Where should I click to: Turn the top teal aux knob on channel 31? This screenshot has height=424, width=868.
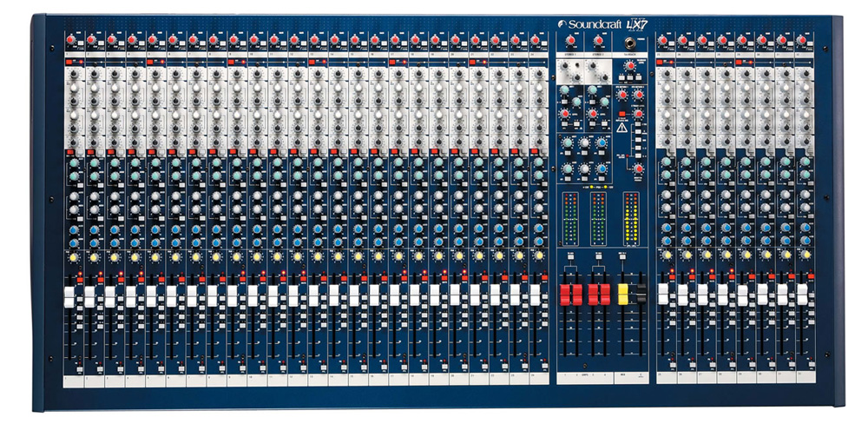click(785, 162)
